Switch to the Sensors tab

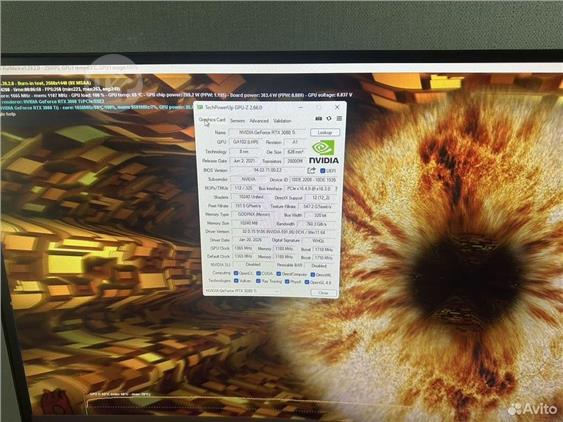pos(237,121)
